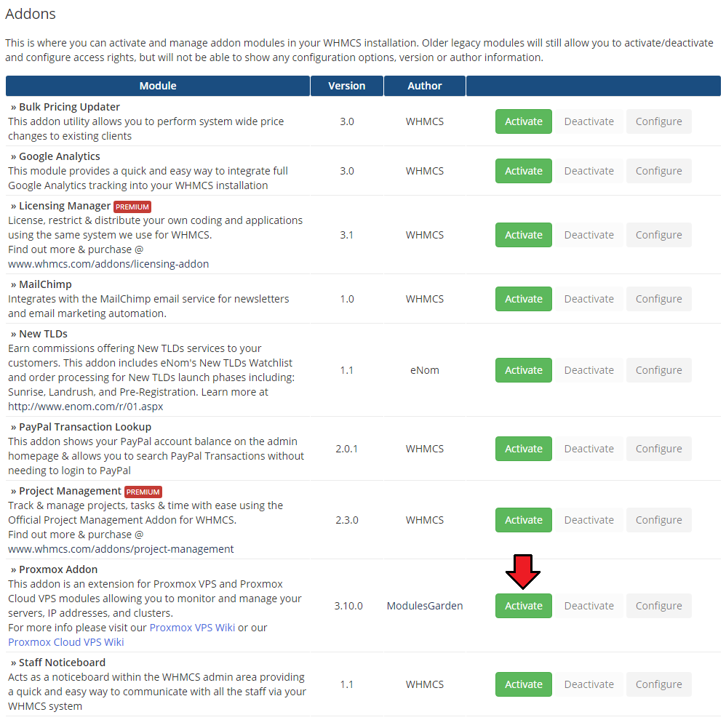The height and width of the screenshot is (728, 726).
Task: Click the Addons page heading
Action: (31, 14)
